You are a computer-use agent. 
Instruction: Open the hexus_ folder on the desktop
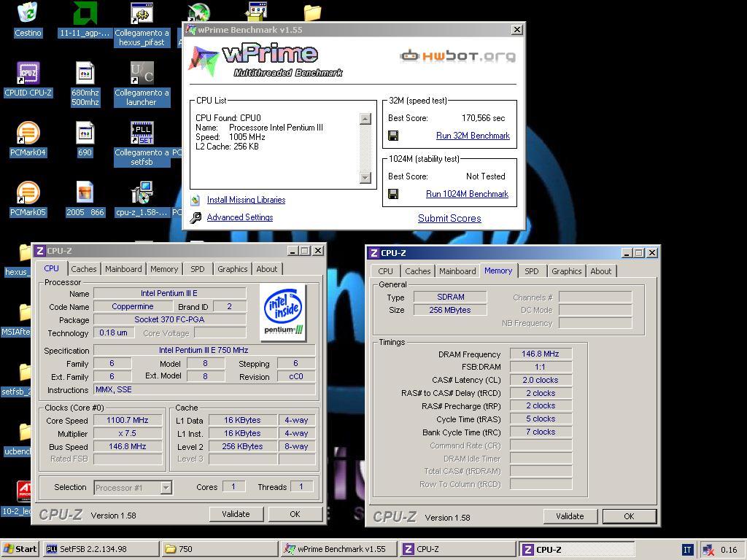pyautogui.click(x=25, y=252)
